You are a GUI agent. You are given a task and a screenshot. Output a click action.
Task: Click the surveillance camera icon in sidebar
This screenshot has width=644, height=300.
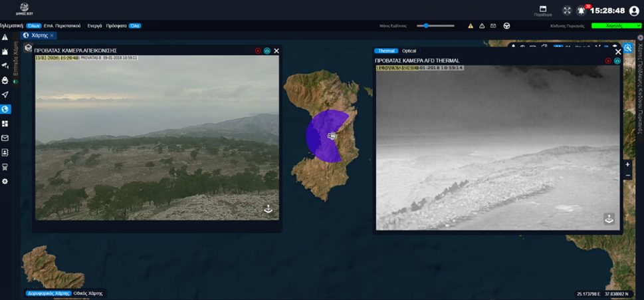coord(5,65)
